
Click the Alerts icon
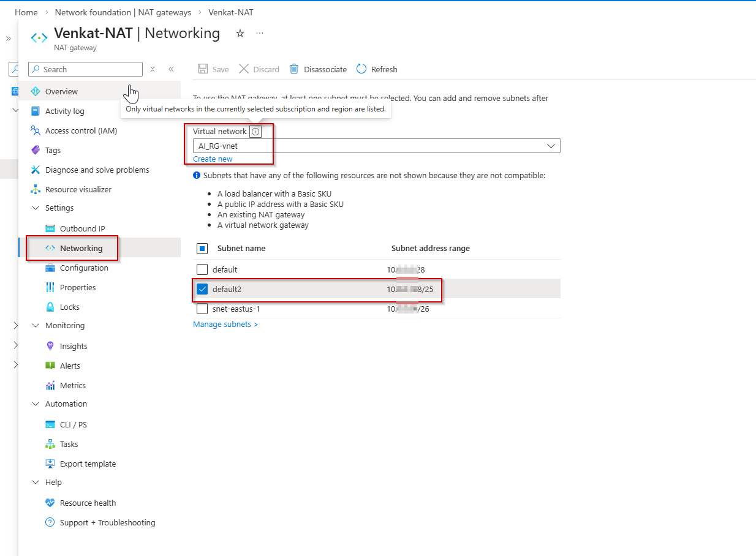[x=50, y=366]
